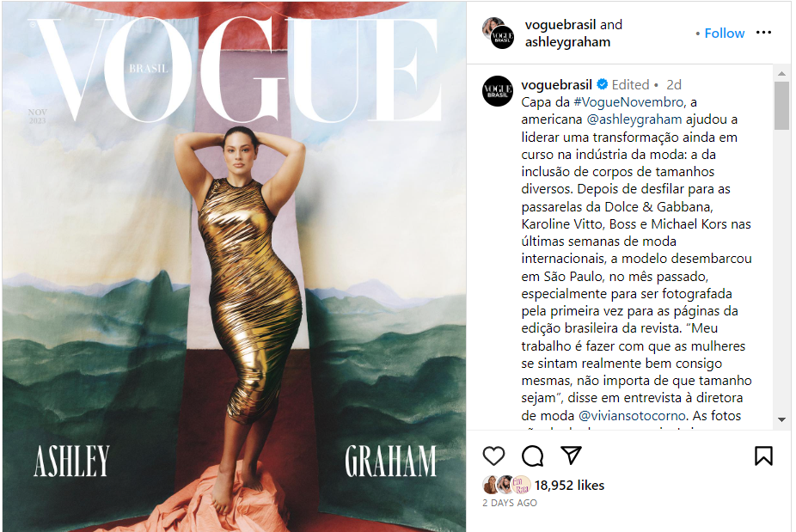Click the caption scrollbar up arrow
Image resolution: width=796 pixels, height=532 pixels.
[781, 74]
